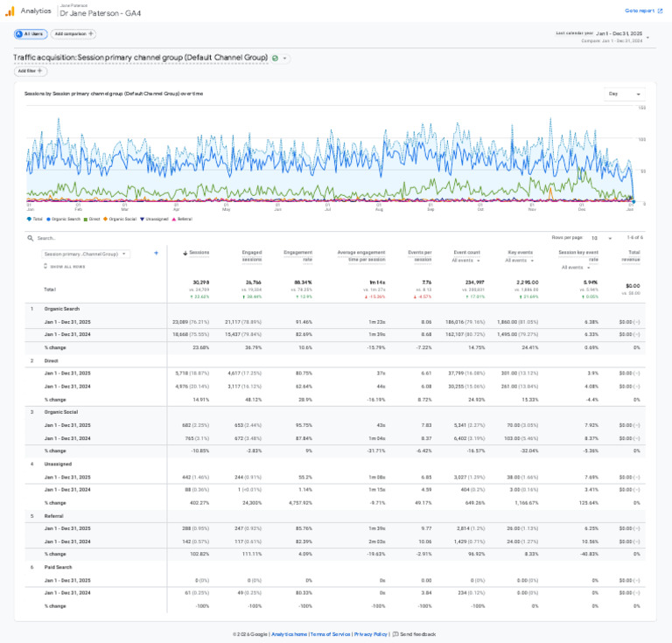The image size is (672, 643).
Task: Sort by the Total revenue column
Action: (x=631, y=255)
